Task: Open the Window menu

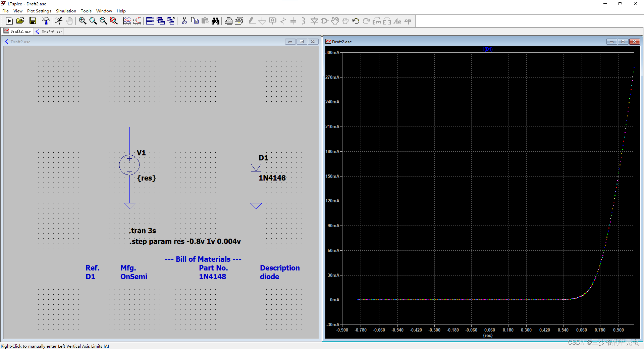Action: 104,11
